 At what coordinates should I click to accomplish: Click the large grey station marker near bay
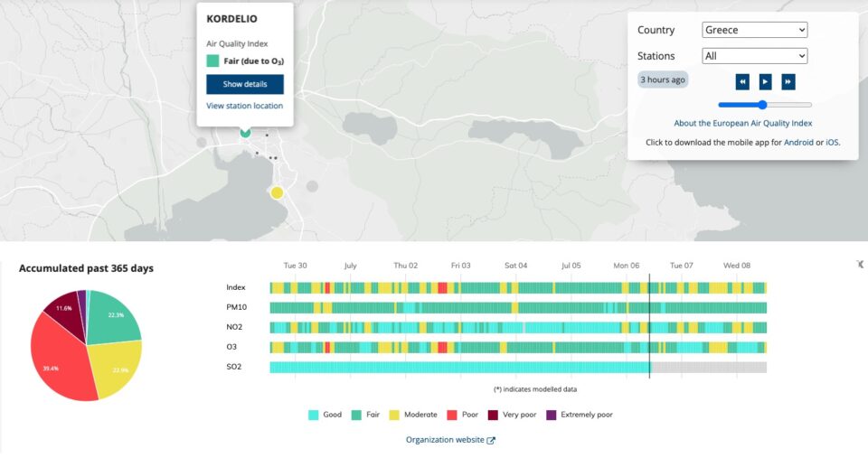click(x=312, y=186)
